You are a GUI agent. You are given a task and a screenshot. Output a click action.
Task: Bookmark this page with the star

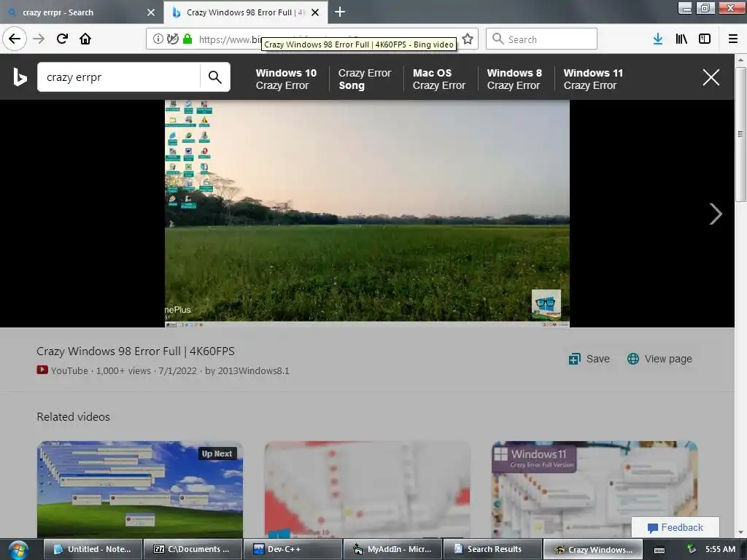(x=468, y=39)
